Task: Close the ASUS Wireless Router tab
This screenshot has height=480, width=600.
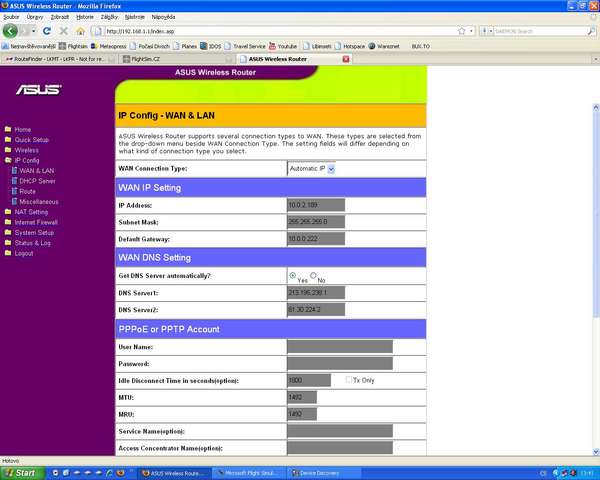Action: click(x=346, y=59)
